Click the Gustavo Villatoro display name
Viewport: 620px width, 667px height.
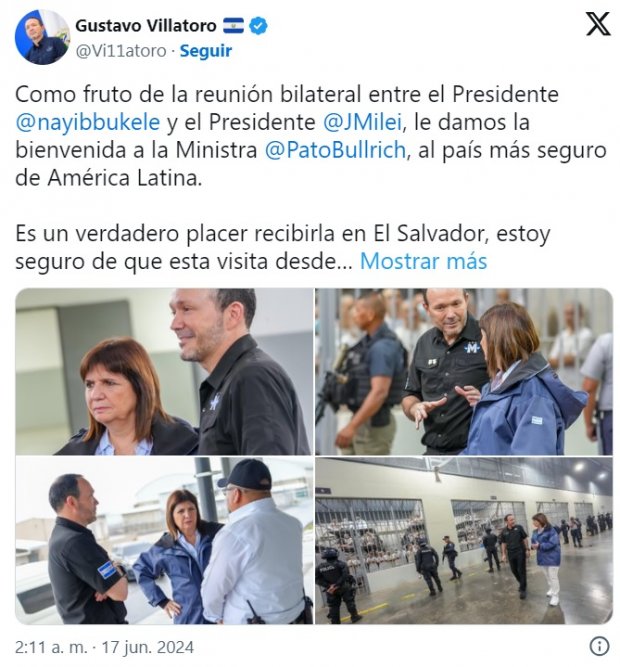(146, 26)
